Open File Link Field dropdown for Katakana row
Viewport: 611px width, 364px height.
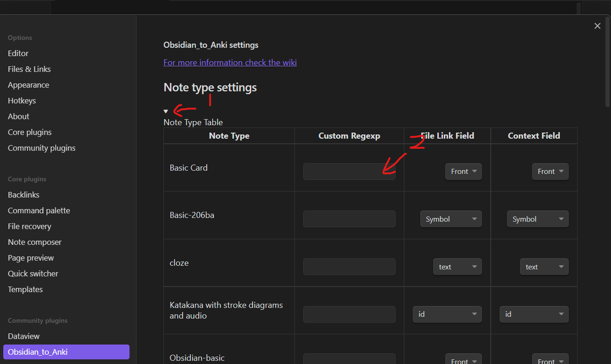coord(447,314)
